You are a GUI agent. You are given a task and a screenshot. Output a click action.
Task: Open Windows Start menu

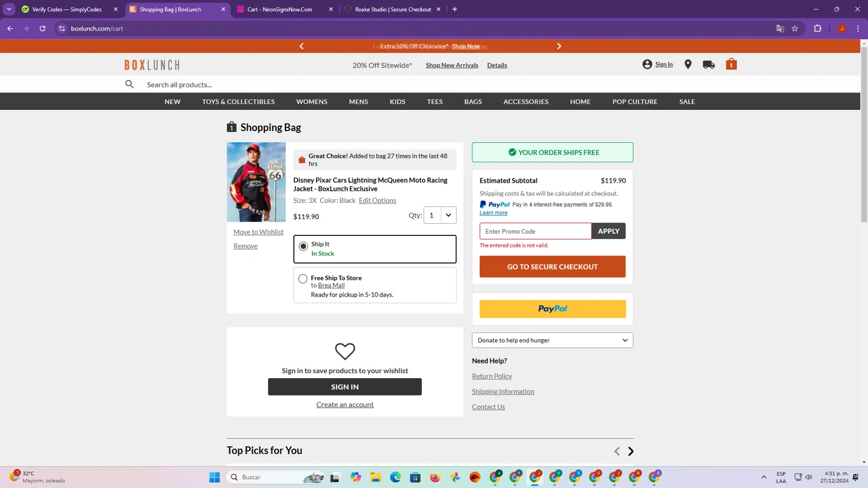tap(215, 477)
